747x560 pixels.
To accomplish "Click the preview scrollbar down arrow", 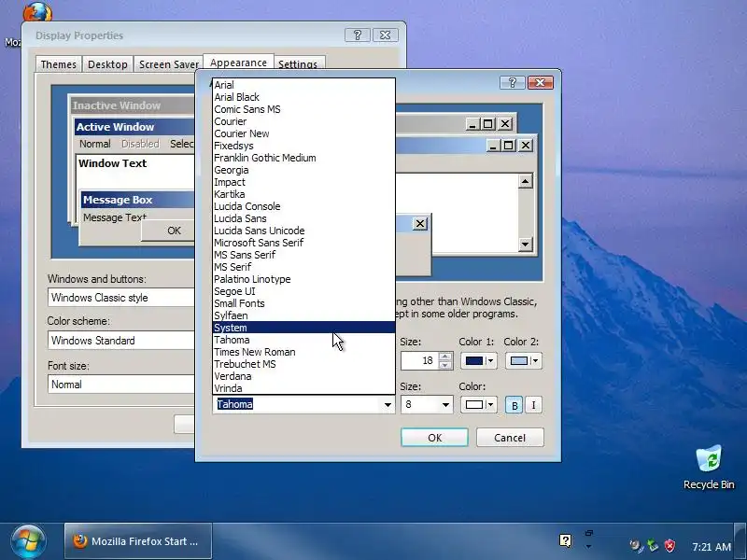I will (525, 245).
